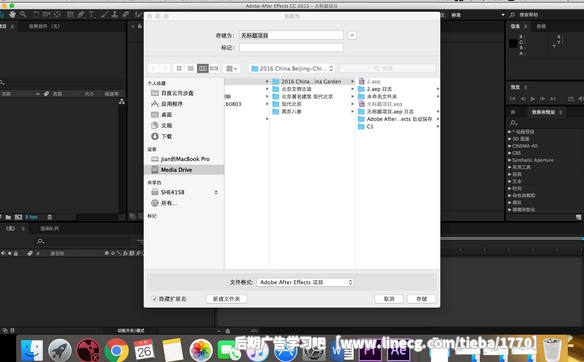Open Photos app from the Dock
Screen dimensions: 584x362
tap(201, 350)
